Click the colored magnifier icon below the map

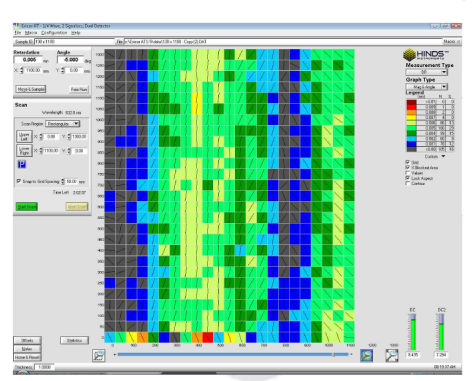pyautogui.click(x=366, y=355)
